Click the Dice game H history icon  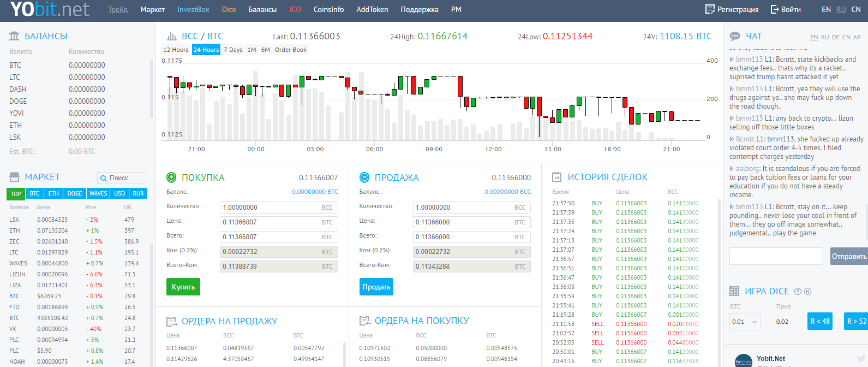[808, 292]
